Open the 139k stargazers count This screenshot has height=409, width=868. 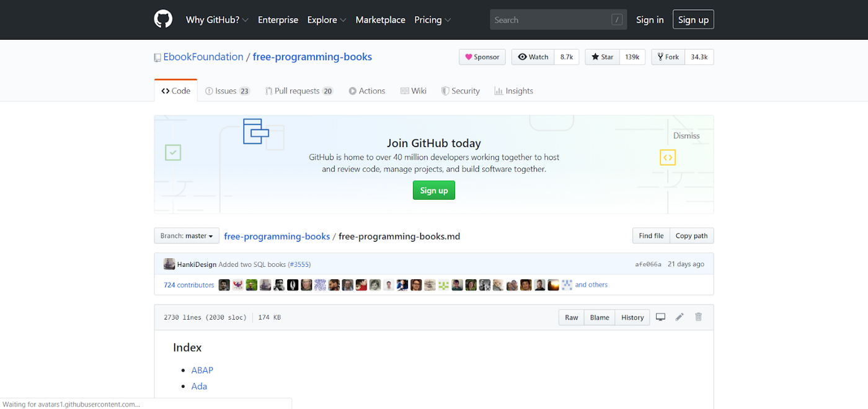pyautogui.click(x=632, y=57)
